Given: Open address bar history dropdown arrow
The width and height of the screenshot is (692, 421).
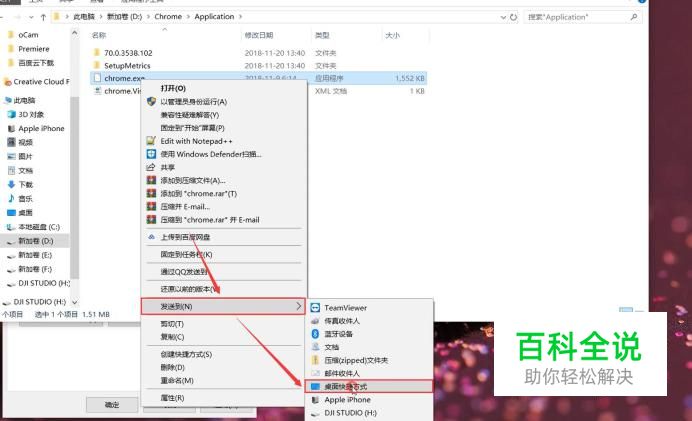Looking at the screenshot, I should 503,17.
